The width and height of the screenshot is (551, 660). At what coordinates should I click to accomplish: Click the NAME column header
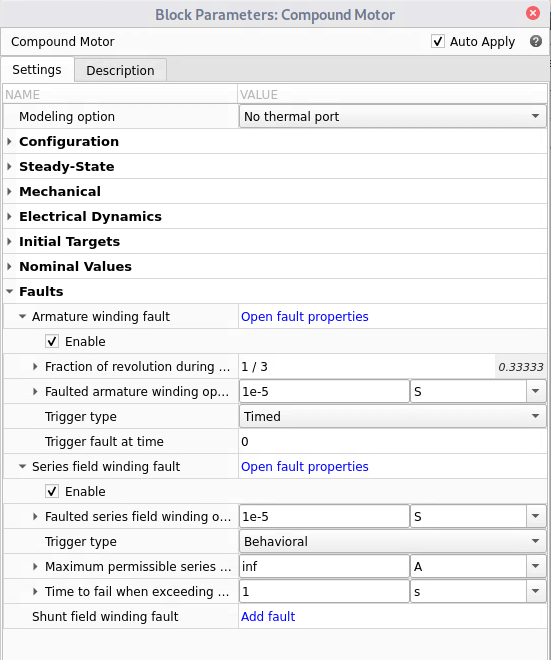click(x=120, y=94)
